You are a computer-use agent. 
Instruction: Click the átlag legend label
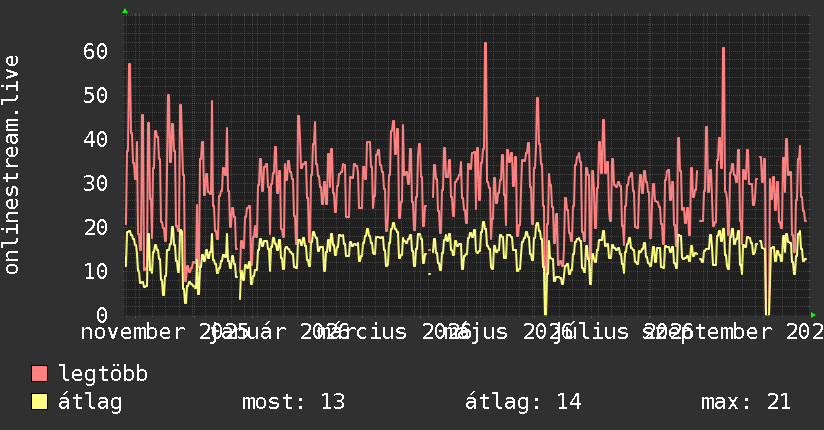pyautogui.click(x=90, y=402)
